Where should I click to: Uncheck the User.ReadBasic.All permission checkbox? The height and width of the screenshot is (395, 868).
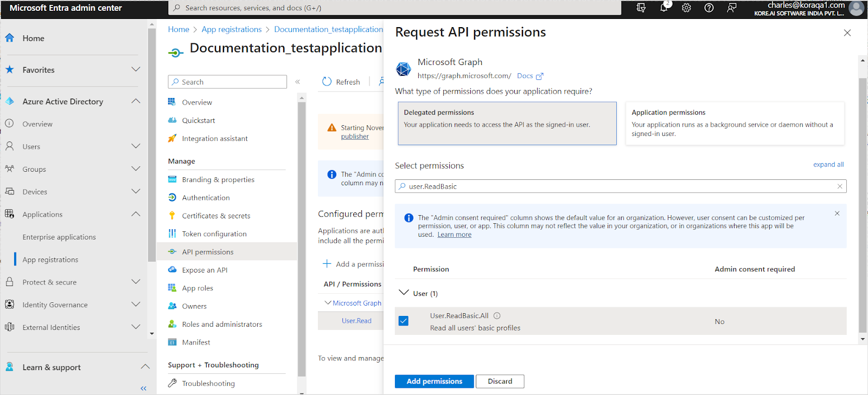[x=404, y=321]
